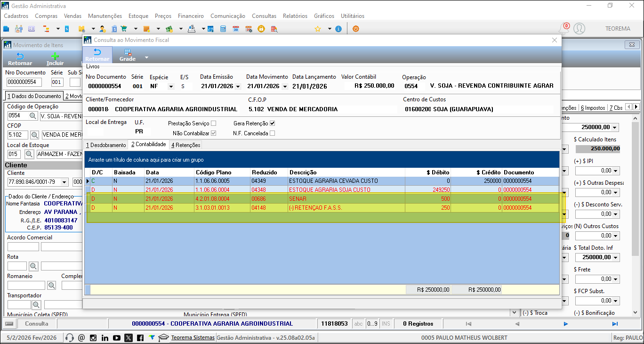Expand the Espécie NF dropdown
The width and height of the screenshot is (644, 344).
(x=170, y=86)
